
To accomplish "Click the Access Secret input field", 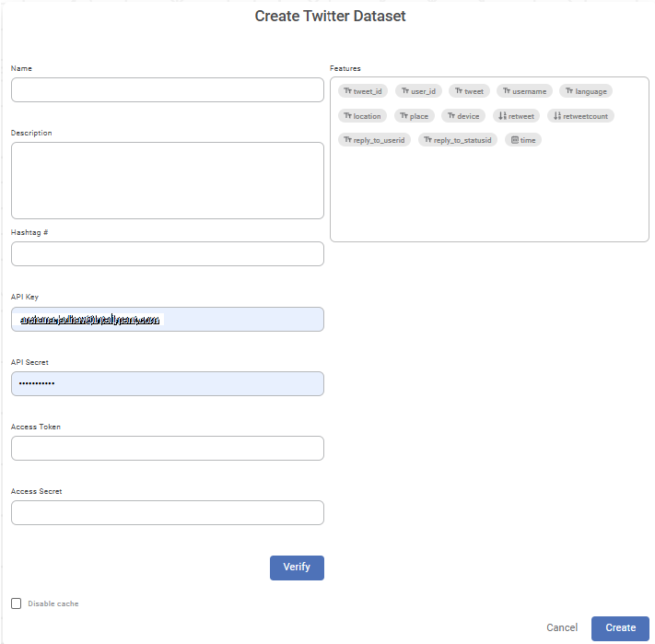I will click(167, 512).
